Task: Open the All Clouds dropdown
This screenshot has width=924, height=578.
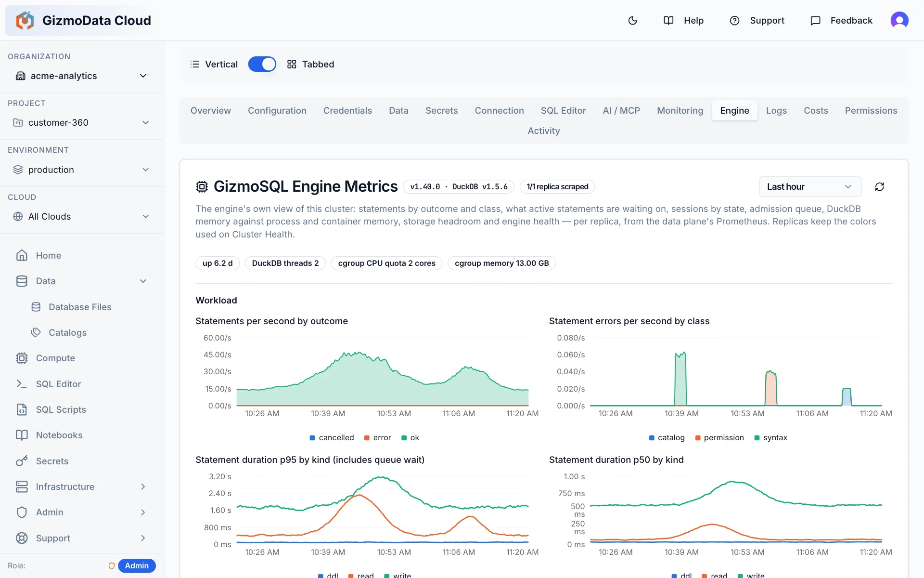Action: (x=82, y=216)
